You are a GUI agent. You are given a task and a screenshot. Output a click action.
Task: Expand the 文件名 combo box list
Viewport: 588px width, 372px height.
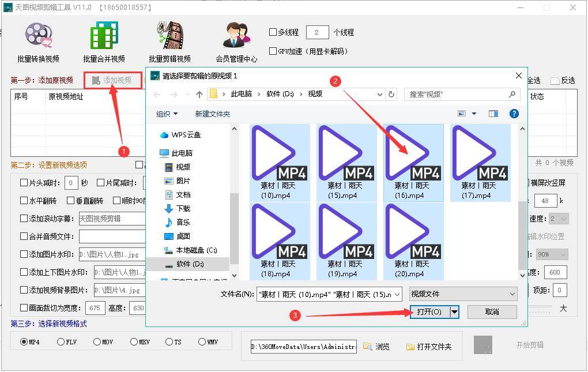pos(397,294)
